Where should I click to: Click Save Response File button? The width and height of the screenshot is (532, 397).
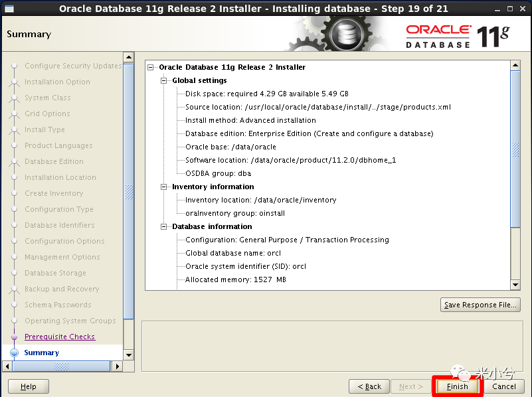pos(480,305)
